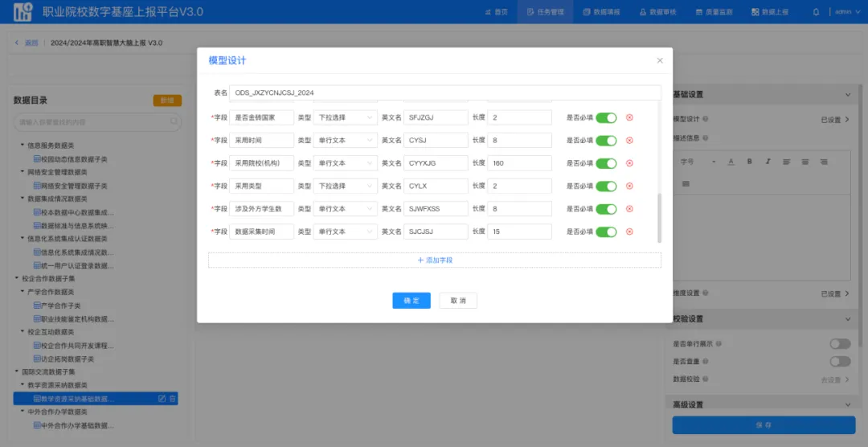Click the delete icon for SJCJSJ field
868x447 pixels.
[x=629, y=232]
